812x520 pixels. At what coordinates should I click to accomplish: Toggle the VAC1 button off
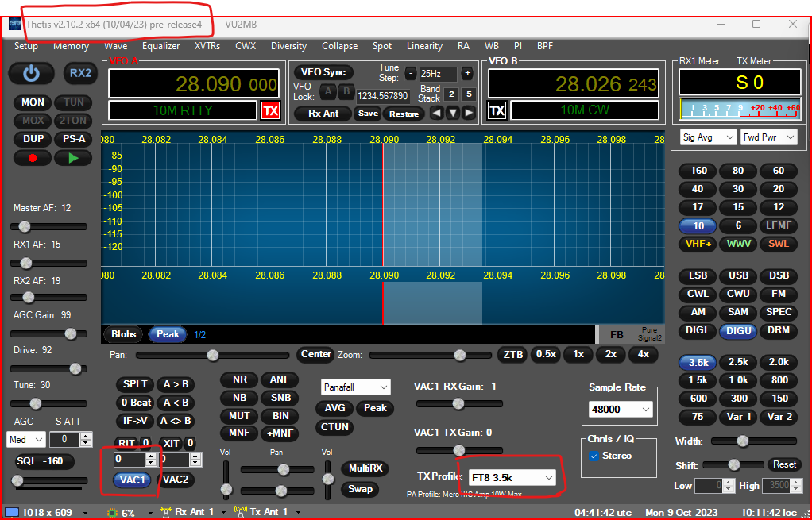click(x=132, y=480)
